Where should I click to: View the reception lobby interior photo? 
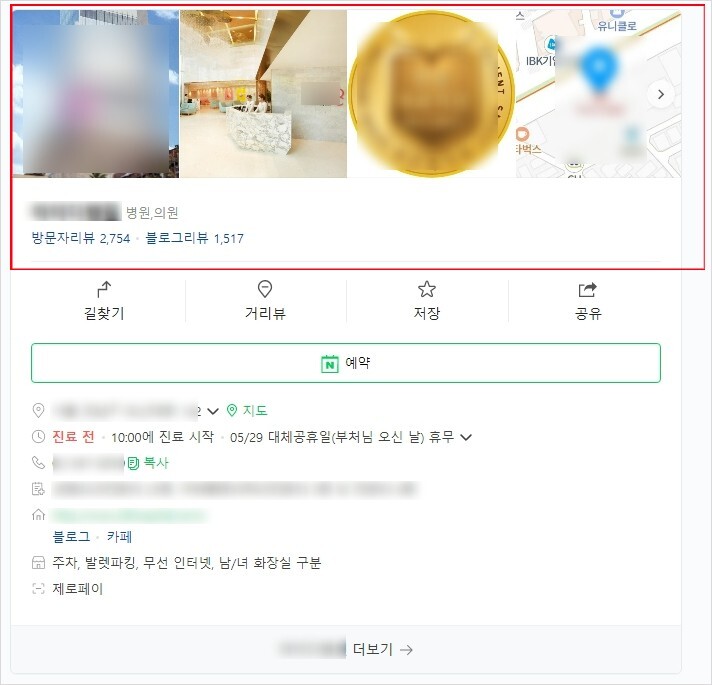[263, 94]
